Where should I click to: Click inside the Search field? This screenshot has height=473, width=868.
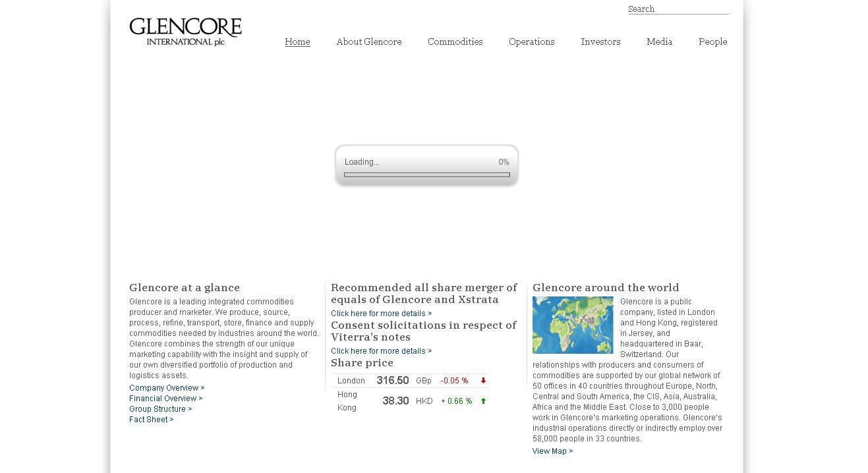[678, 9]
